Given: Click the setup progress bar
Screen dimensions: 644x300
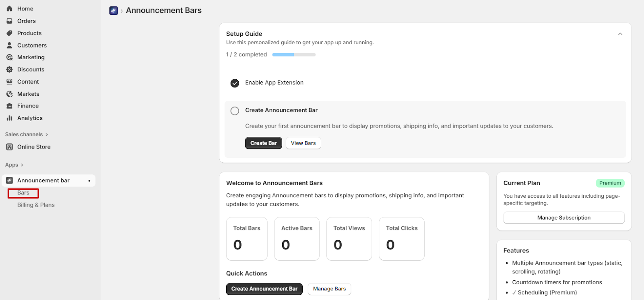Looking at the screenshot, I should click(294, 55).
